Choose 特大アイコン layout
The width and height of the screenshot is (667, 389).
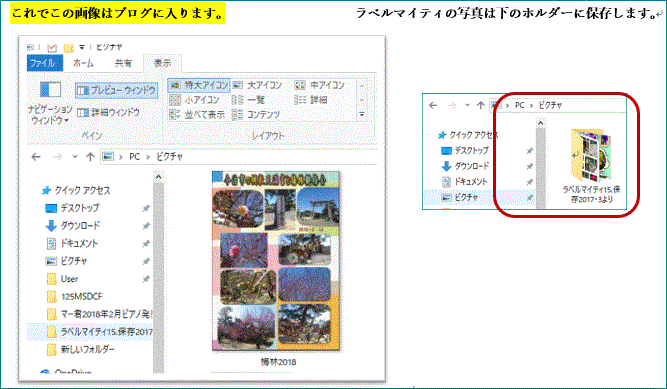click(199, 85)
